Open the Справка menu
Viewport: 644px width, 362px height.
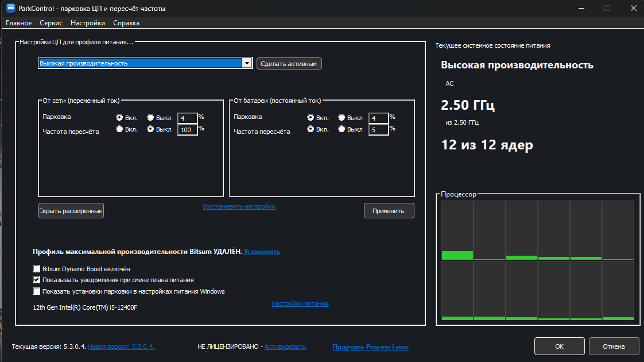coord(126,23)
